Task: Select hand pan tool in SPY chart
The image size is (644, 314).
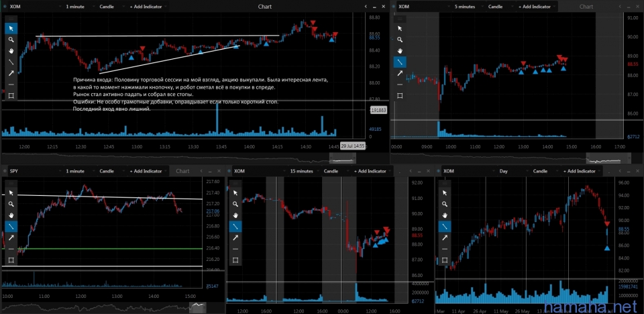Action: point(11,215)
